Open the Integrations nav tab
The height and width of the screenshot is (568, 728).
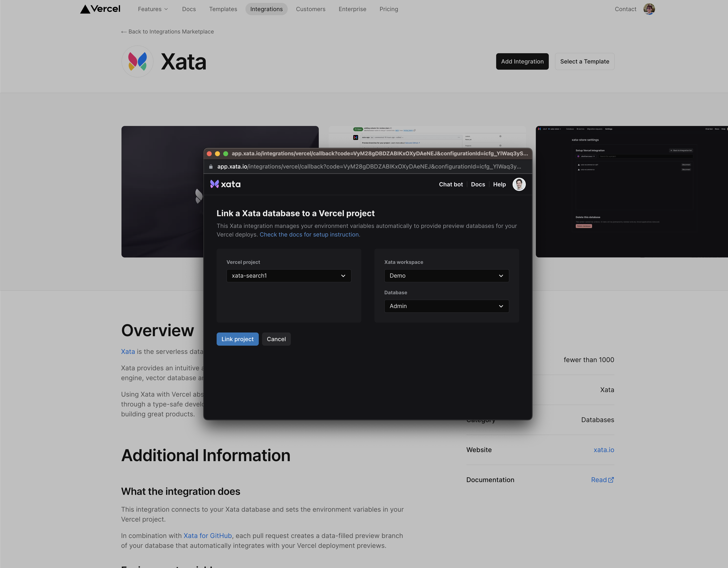[266, 9]
